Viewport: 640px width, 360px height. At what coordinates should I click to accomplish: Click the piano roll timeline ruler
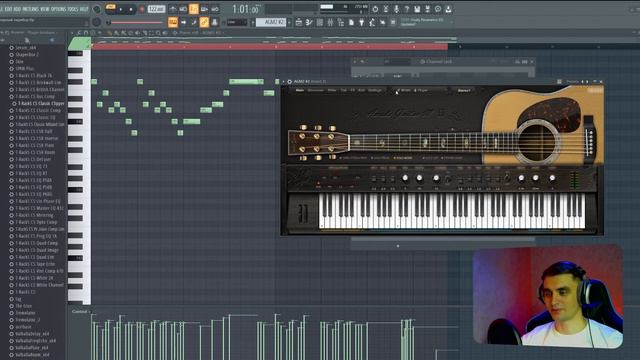(x=269, y=47)
